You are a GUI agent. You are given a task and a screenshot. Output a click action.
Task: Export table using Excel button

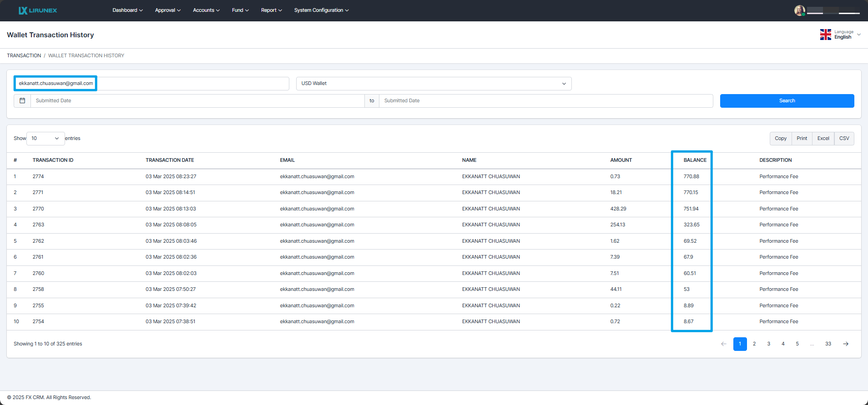(x=823, y=139)
